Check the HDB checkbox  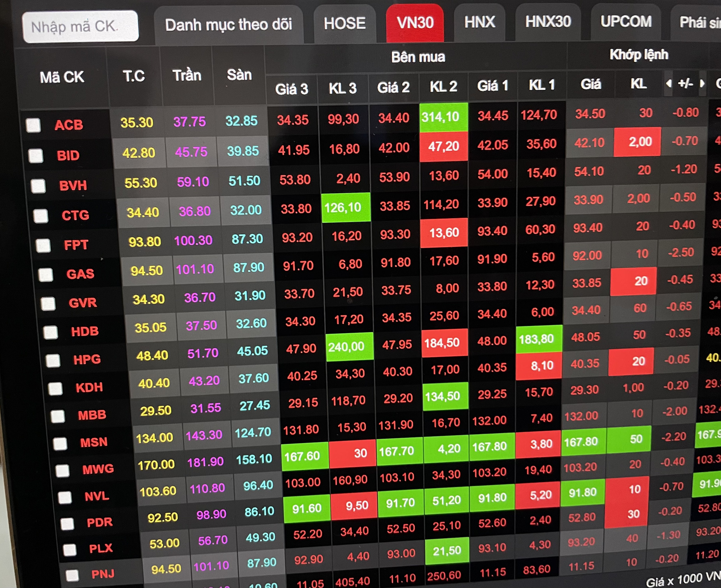click(x=51, y=332)
